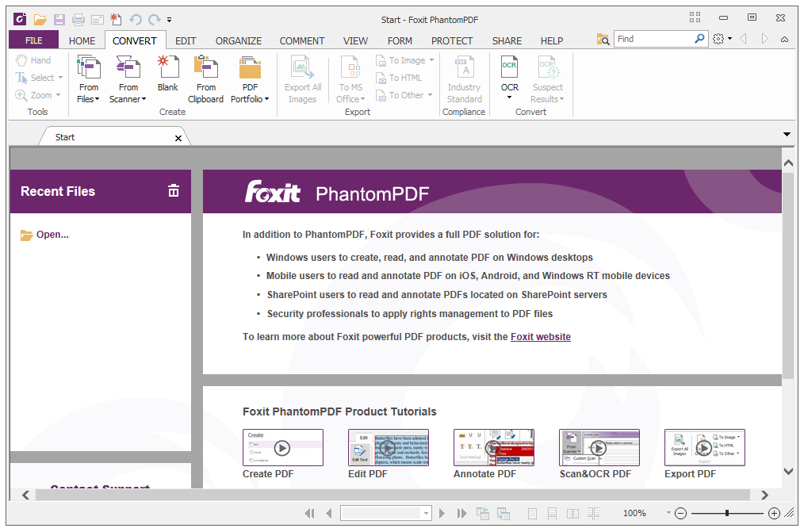804x532 pixels.
Task: Expand the Select tool dropdown
Action: coord(59,77)
